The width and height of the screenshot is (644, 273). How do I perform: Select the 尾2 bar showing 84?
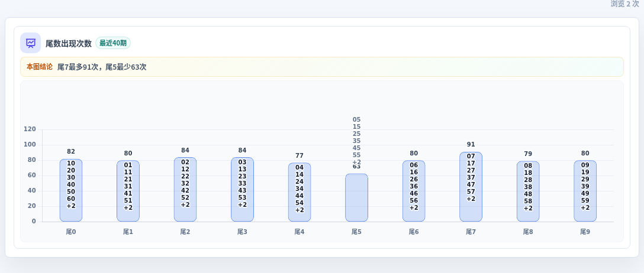click(185, 189)
